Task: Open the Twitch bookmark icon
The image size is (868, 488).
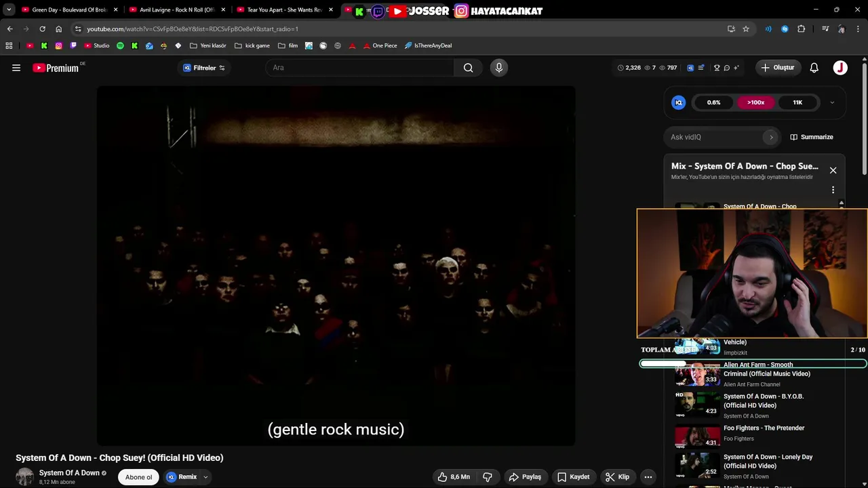Action: tap(73, 45)
